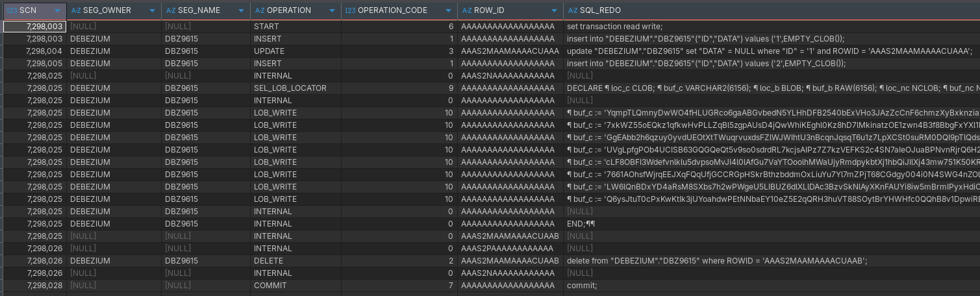
Task: Open the SCN column filter dropdown
Action: click(x=57, y=10)
